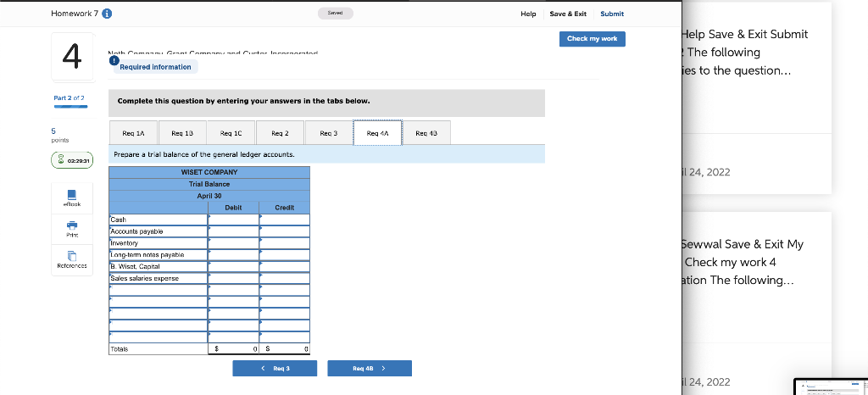
Task: Click the Saved status pill
Action: pos(336,14)
